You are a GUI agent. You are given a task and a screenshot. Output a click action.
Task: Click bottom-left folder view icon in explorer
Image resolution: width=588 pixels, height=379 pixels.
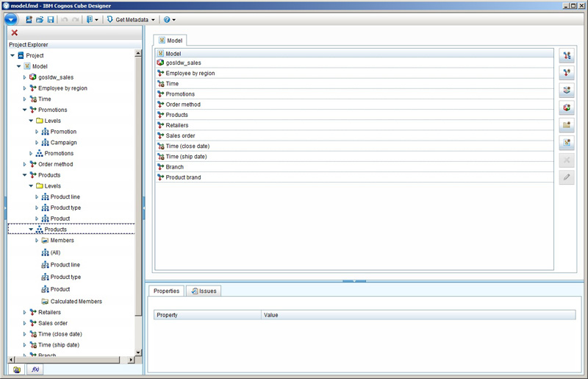point(17,369)
